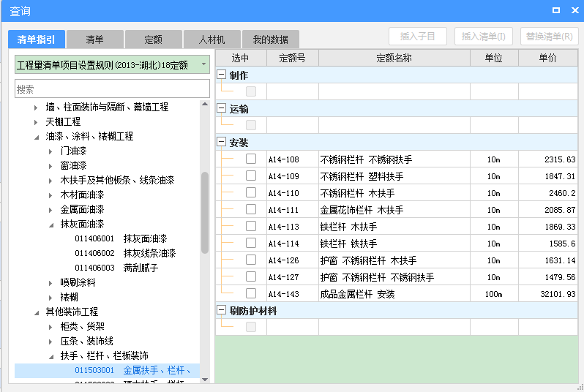Image resolution: width=584 pixels, height=392 pixels.
Task: Click the 单价 column header
Action: pos(548,58)
